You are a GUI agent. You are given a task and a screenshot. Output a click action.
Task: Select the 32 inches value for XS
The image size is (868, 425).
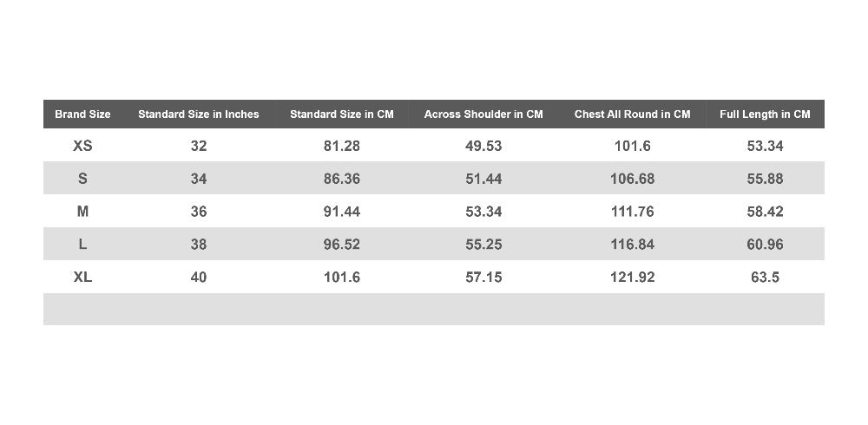198,146
